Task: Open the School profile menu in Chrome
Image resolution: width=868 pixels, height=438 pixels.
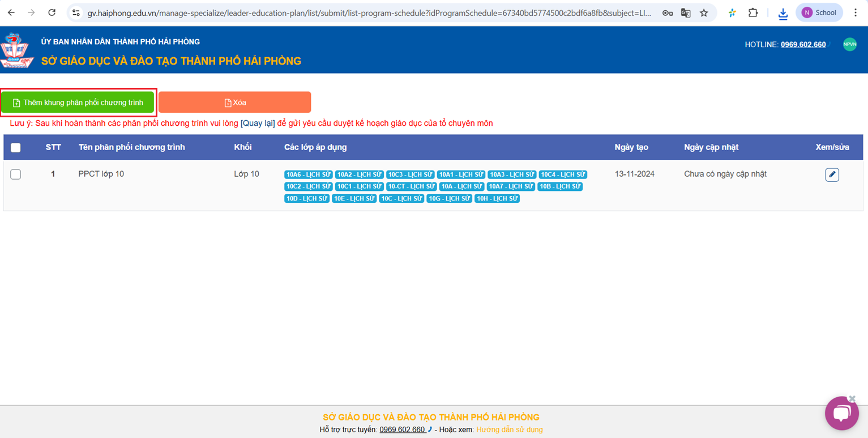Action: (819, 12)
